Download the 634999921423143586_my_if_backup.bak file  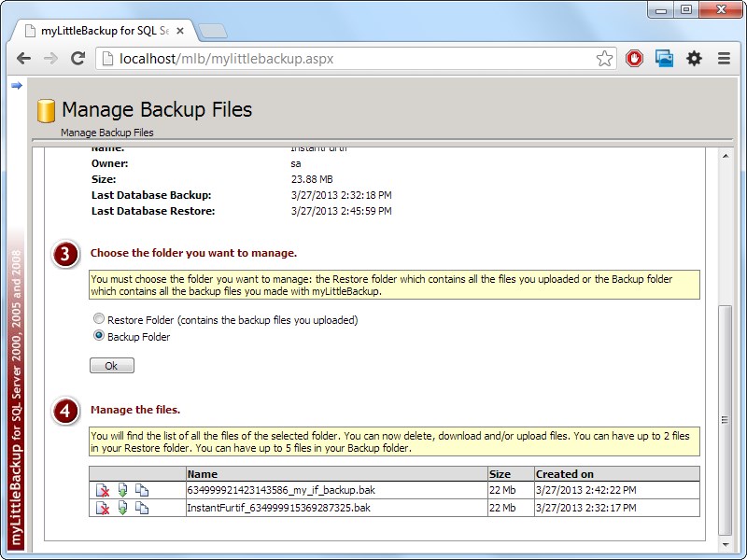pos(122,490)
